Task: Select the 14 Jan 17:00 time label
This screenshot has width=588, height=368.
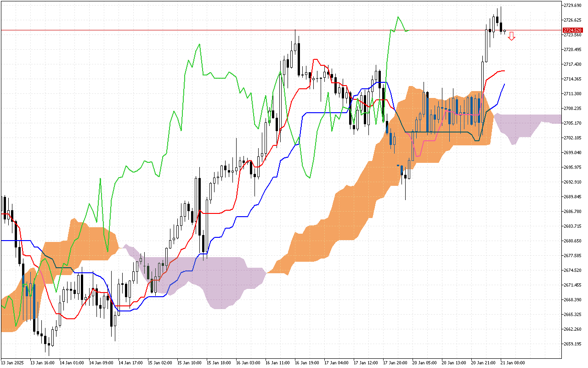Action: point(131,363)
